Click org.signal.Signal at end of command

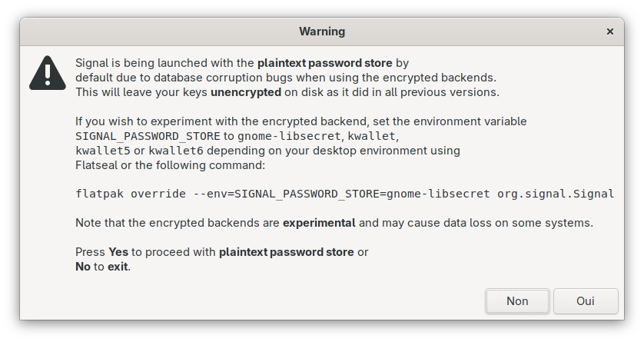click(556, 194)
